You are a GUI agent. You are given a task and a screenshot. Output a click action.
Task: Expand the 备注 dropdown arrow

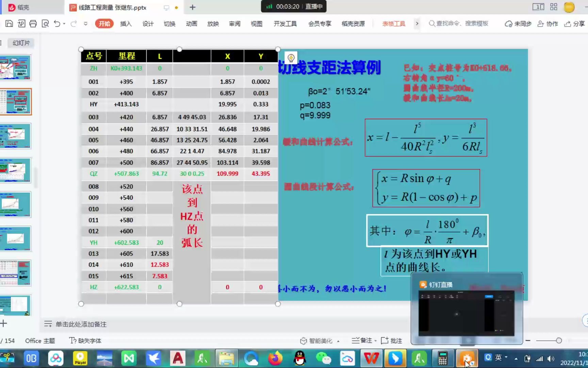(x=376, y=341)
